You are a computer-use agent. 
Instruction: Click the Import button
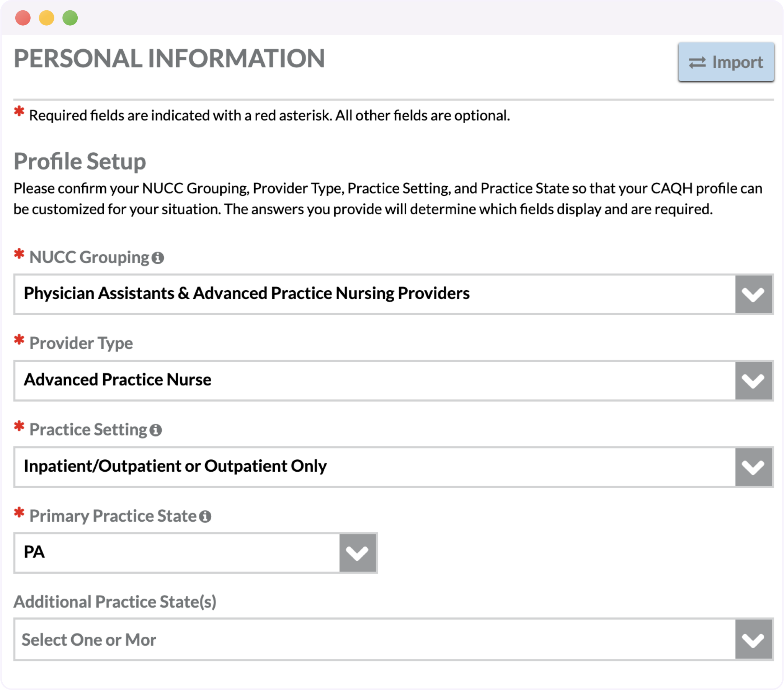726,62
